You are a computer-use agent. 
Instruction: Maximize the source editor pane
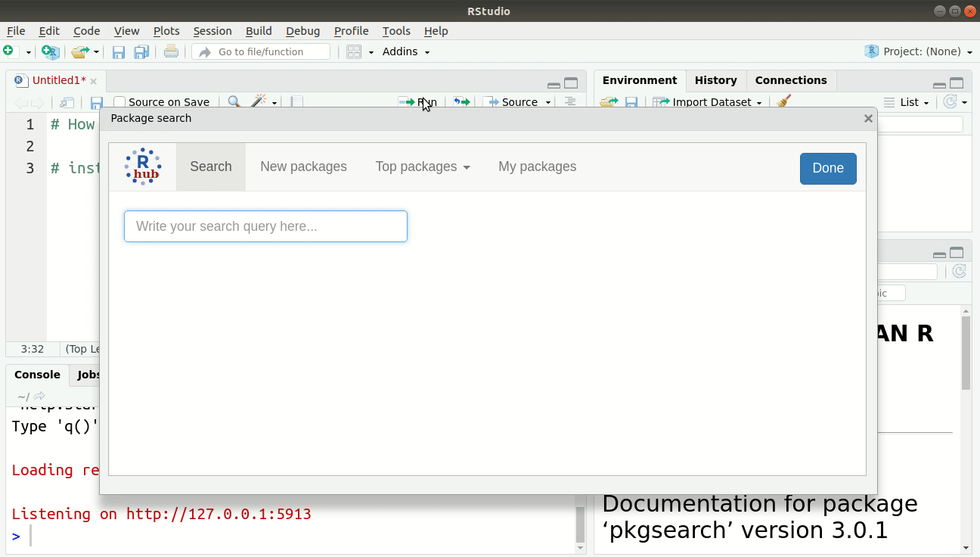[x=571, y=83]
